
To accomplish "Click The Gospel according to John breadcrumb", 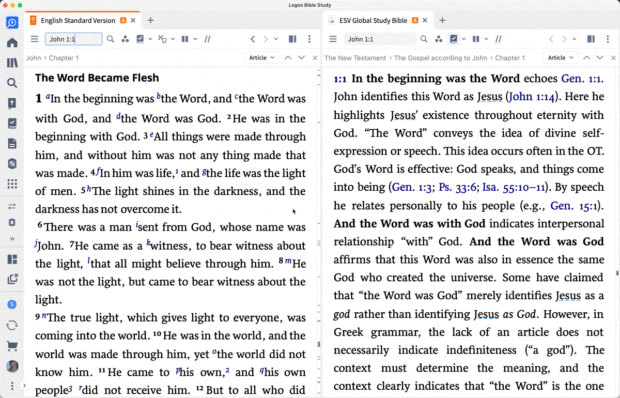I will click(x=440, y=58).
